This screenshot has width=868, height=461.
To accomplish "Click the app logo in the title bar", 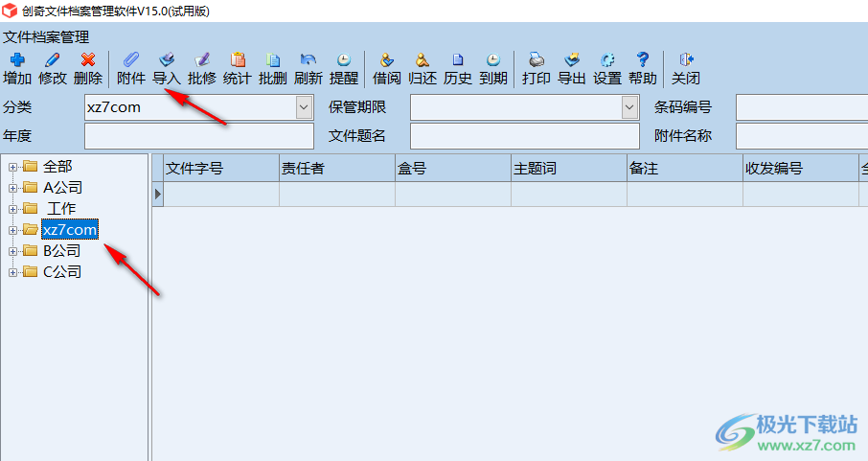I will point(10,11).
